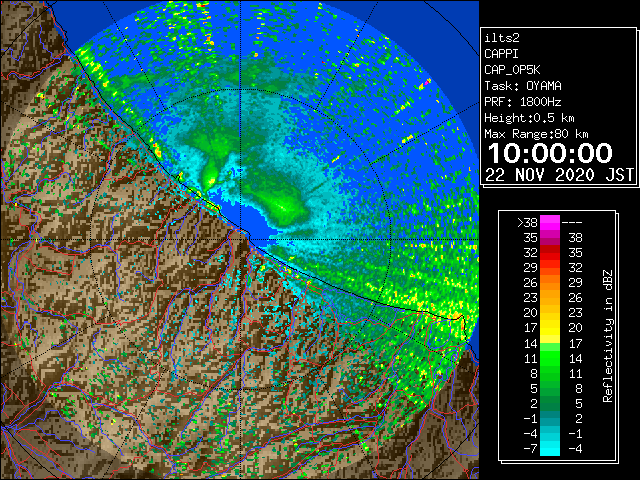Click the ilts2 label in the info box

(x=502, y=38)
